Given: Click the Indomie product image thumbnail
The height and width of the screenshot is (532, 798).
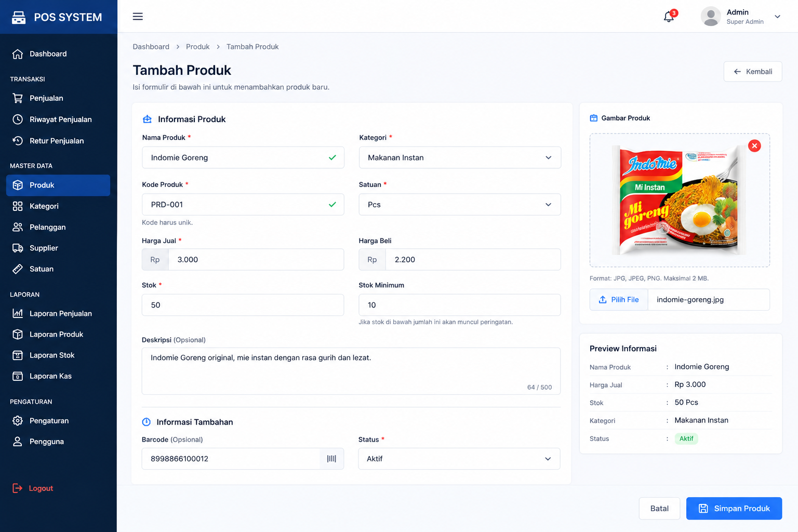Looking at the screenshot, I should click(680, 201).
